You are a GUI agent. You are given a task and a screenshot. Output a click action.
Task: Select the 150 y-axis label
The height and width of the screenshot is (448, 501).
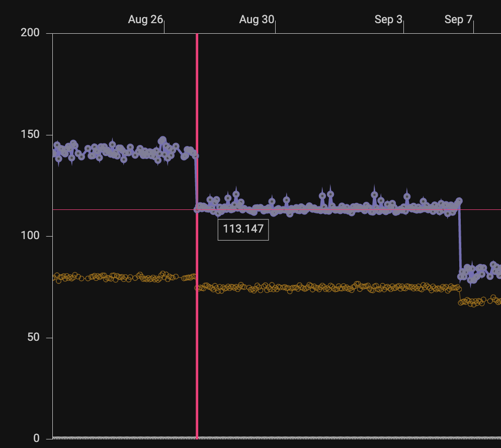[x=30, y=134]
